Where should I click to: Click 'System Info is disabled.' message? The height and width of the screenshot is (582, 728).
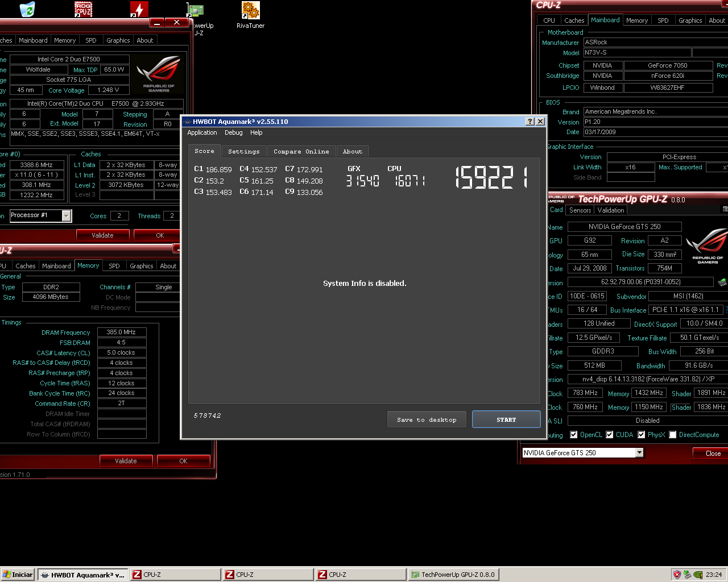(x=365, y=284)
